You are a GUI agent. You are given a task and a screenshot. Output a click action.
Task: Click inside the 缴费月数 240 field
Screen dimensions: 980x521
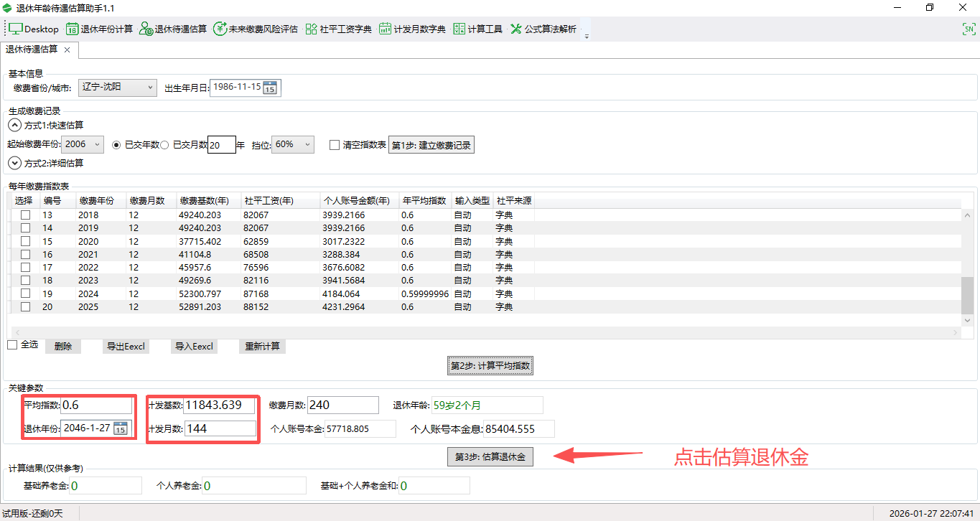coord(342,405)
